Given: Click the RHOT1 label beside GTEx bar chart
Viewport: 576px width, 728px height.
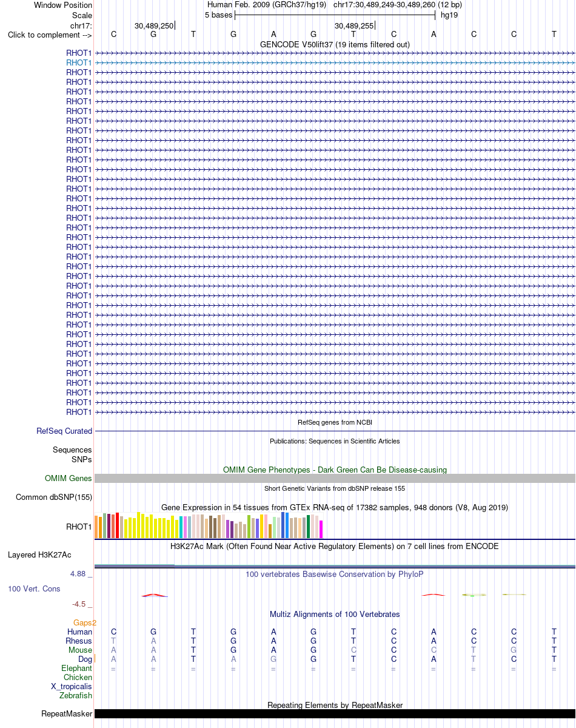Looking at the screenshot, I should 79,527.
